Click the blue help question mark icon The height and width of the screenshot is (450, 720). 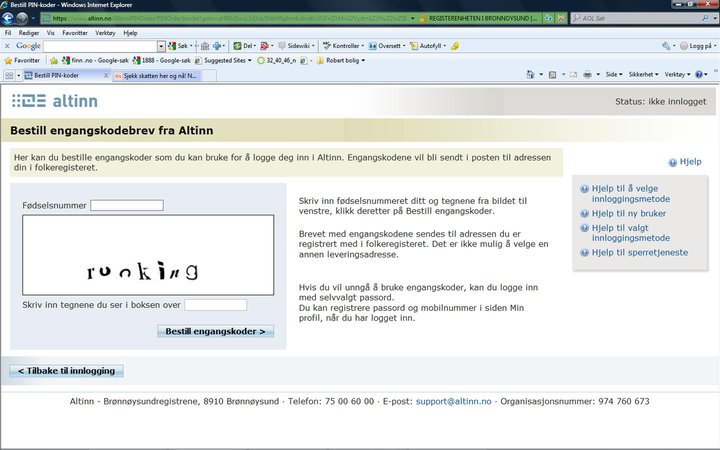coord(699,74)
